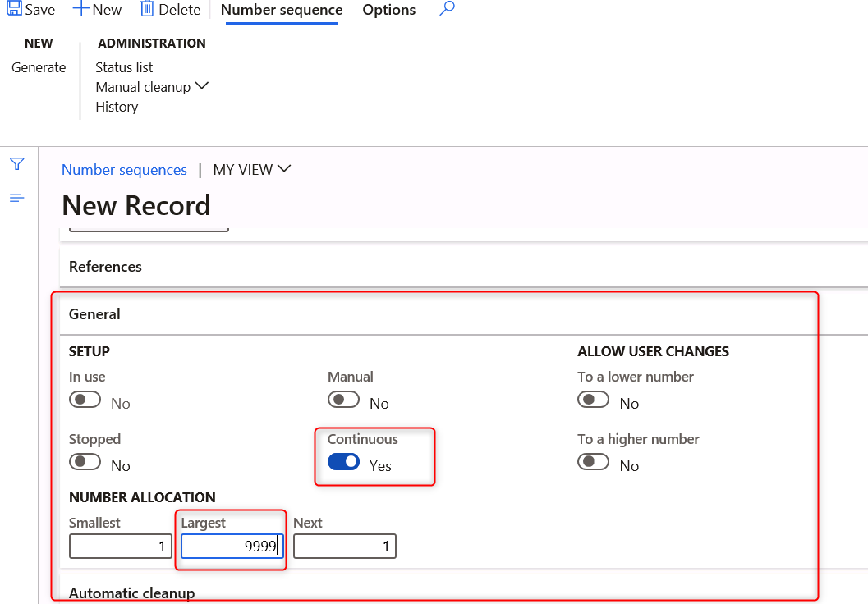The height and width of the screenshot is (604, 868).
Task: Click inside the Smallest number field
Action: pos(120,545)
